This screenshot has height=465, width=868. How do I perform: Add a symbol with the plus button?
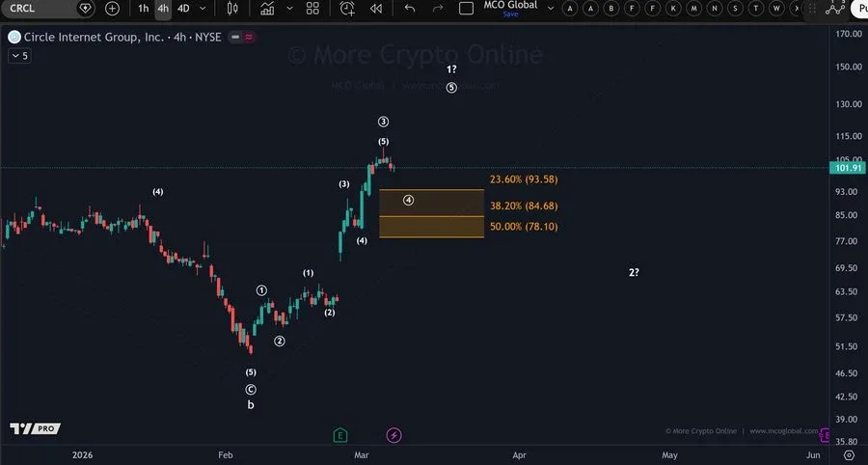tap(113, 9)
